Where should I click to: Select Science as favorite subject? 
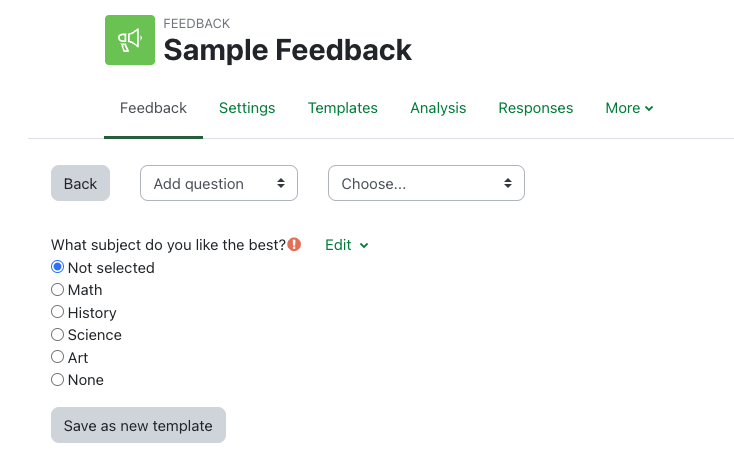click(58, 335)
